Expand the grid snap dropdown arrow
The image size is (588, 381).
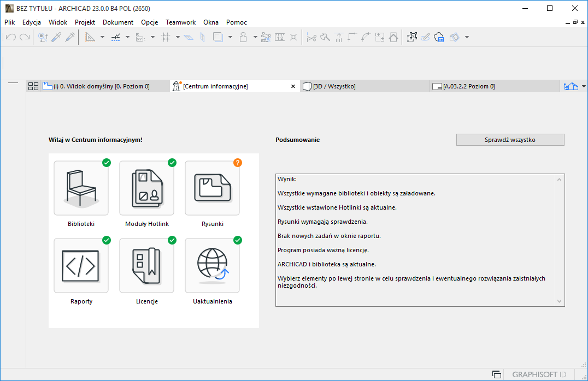[x=178, y=37]
